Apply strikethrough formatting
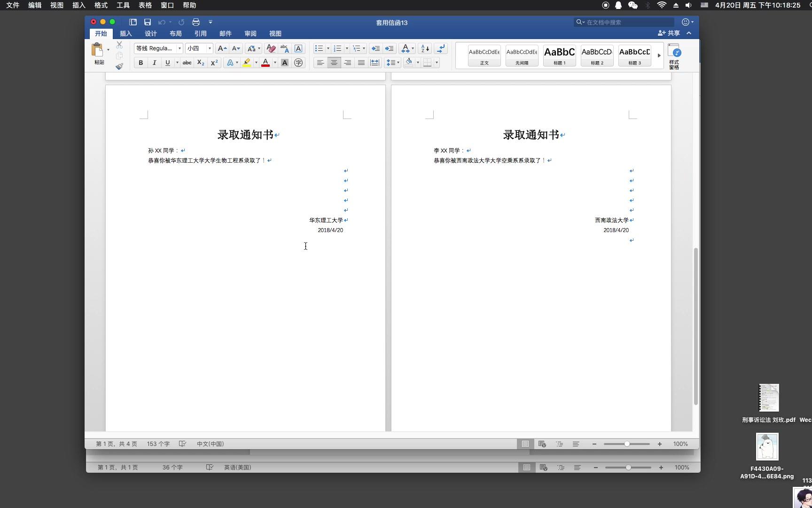 click(x=187, y=63)
